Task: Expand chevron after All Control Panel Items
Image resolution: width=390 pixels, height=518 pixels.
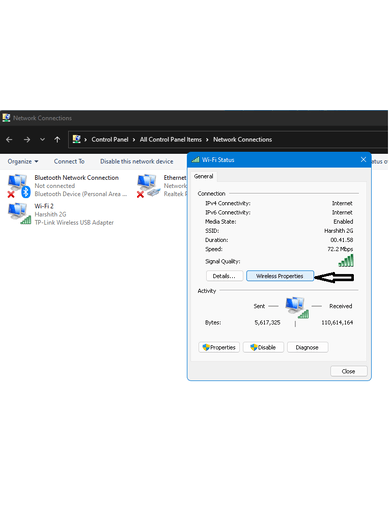Action: [207, 140]
